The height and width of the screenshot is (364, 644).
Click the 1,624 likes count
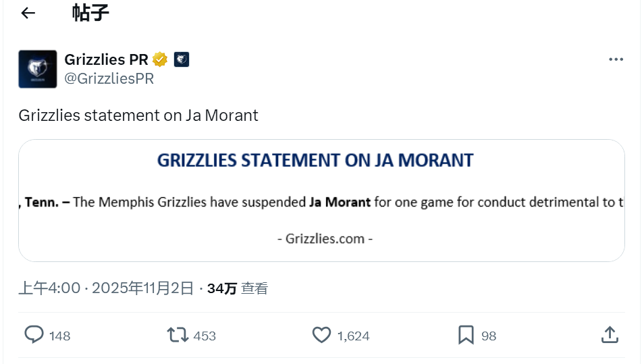(353, 336)
